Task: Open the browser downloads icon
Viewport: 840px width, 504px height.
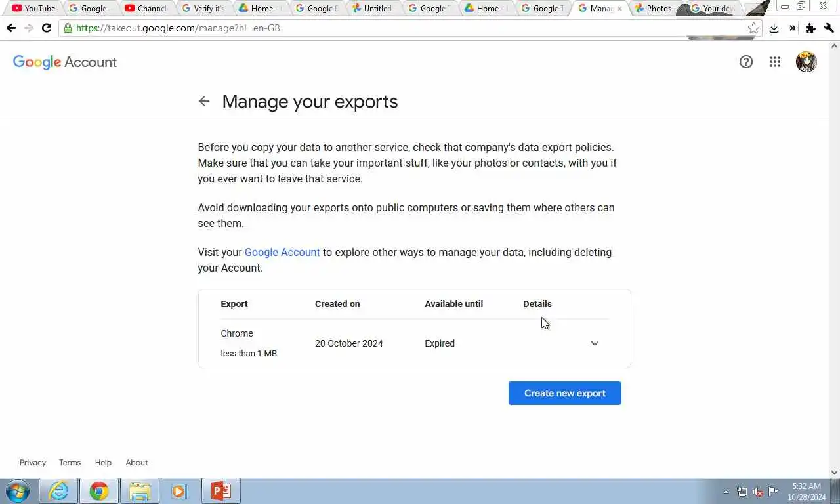Action: pos(774,28)
